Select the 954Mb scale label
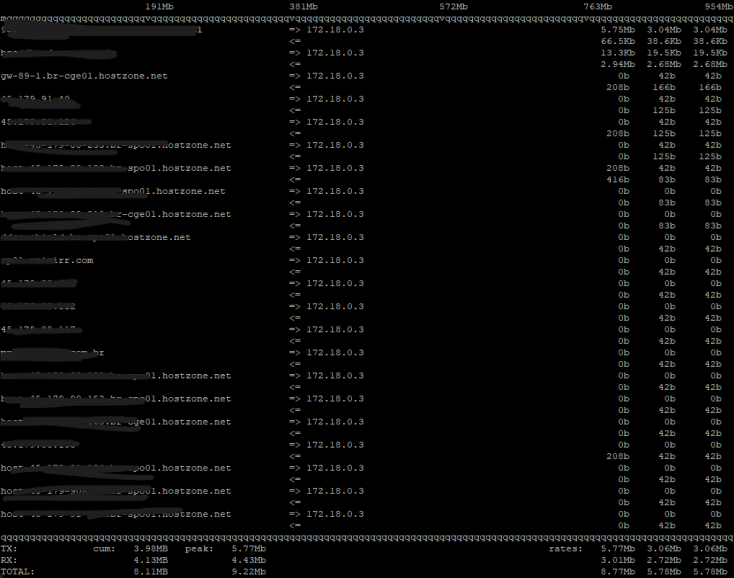Image resolution: width=734 pixels, height=578 pixels. click(719, 7)
